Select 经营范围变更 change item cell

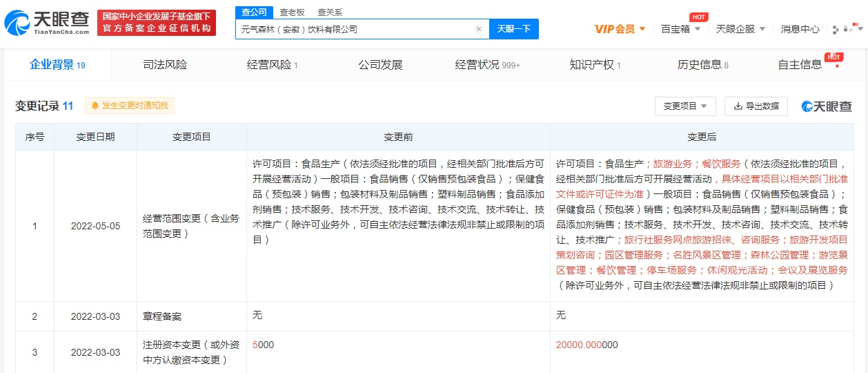tap(192, 226)
